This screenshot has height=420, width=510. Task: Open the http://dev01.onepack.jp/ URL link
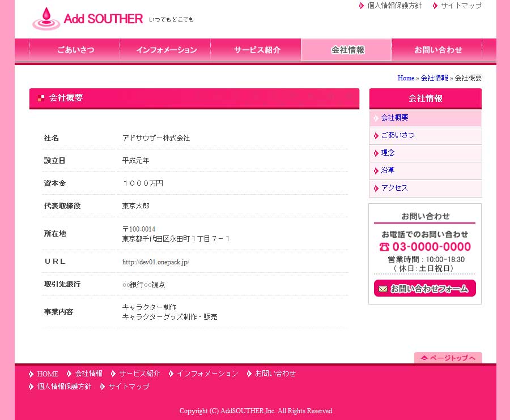pos(155,262)
